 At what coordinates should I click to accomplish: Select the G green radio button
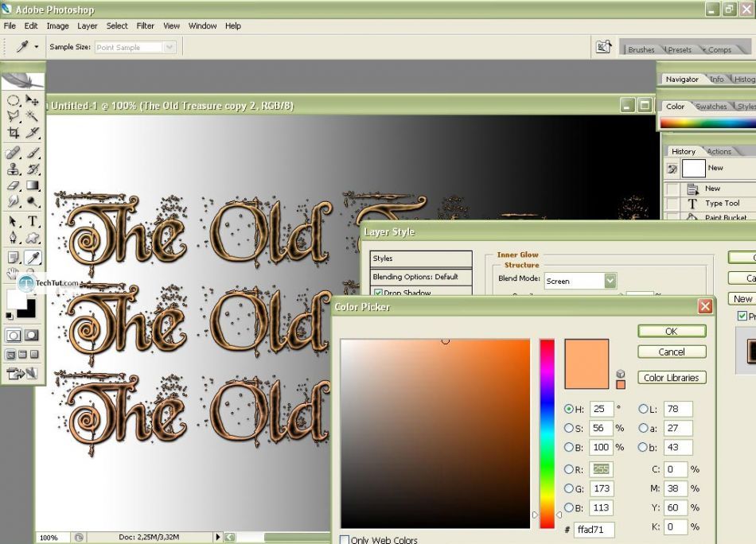point(569,488)
